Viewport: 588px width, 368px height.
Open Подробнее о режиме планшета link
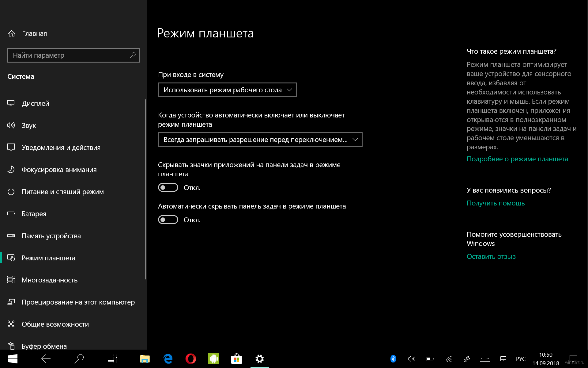click(x=517, y=159)
